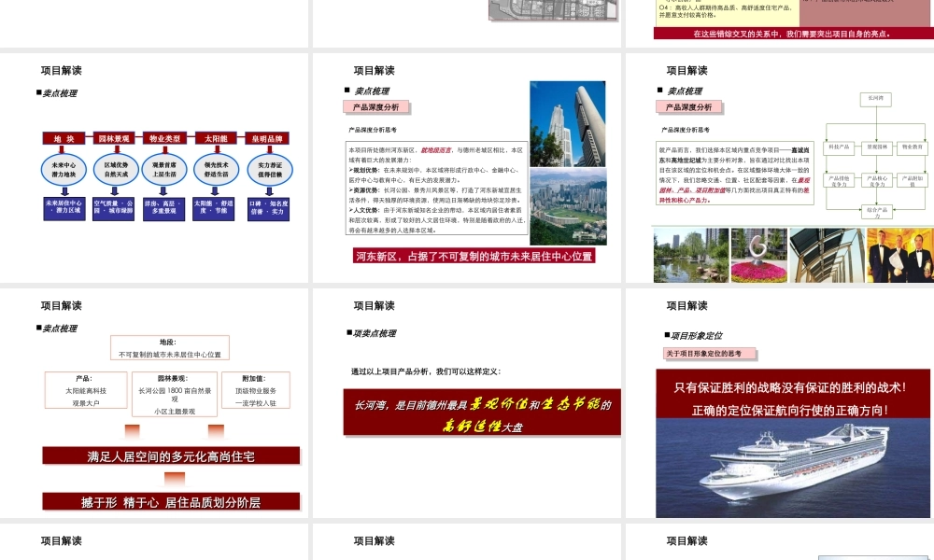Select the 项目解读 title on the first slide

(x=63, y=69)
